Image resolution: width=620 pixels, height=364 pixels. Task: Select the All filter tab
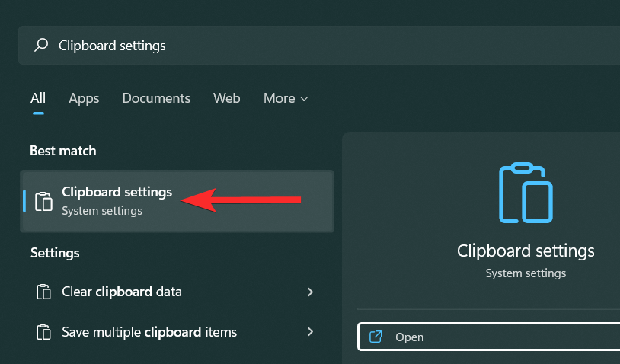click(38, 98)
